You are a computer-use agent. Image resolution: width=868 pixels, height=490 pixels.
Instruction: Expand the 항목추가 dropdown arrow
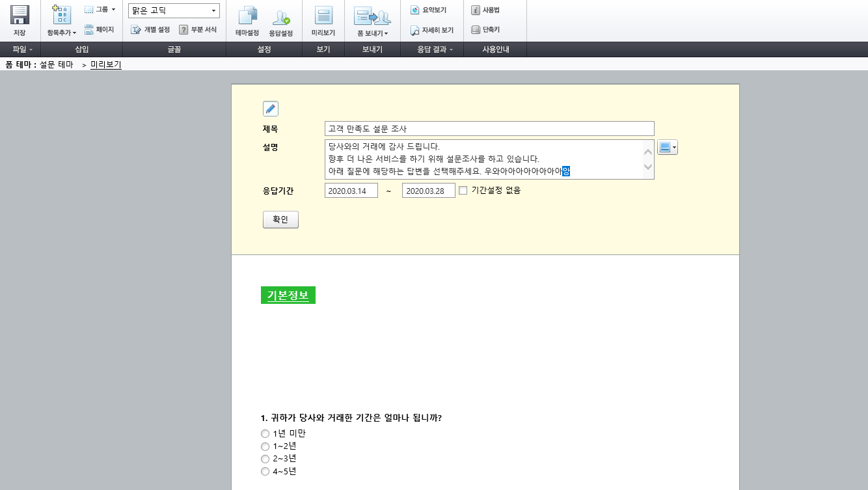[x=74, y=33]
